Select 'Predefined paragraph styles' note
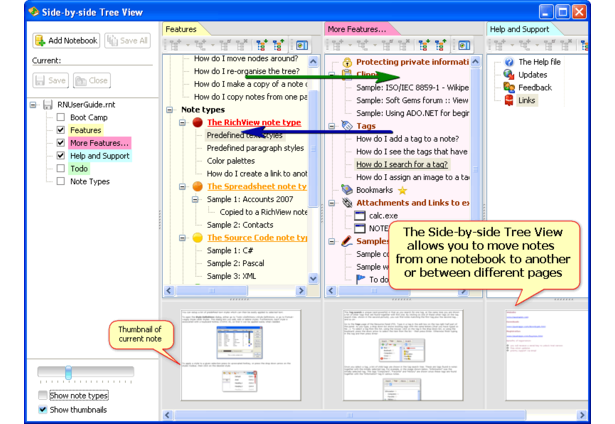Screen dimensions: 615x424 click(x=255, y=148)
